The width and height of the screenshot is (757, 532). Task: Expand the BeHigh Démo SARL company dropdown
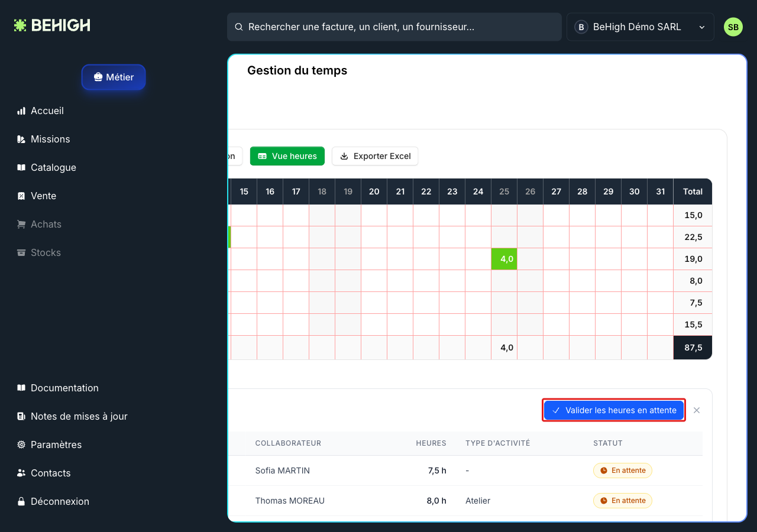[640, 27]
